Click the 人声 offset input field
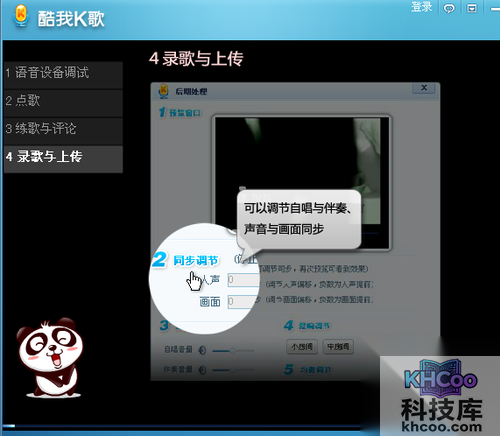500x436 pixels. click(243, 279)
